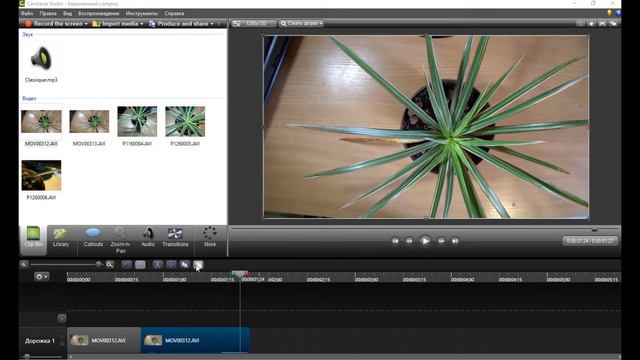
Task: Click the green selection-start marker on playhead
Action: 235,273
